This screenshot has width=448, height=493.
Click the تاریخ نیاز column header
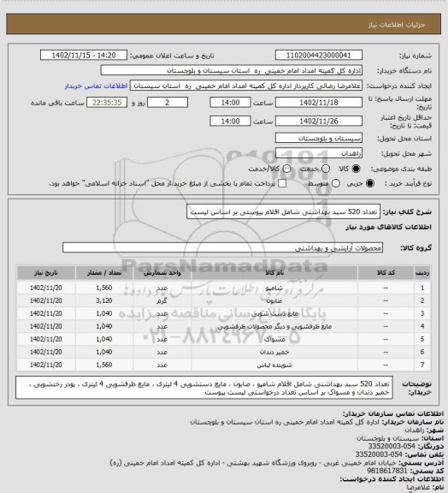click(x=46, y=272)
